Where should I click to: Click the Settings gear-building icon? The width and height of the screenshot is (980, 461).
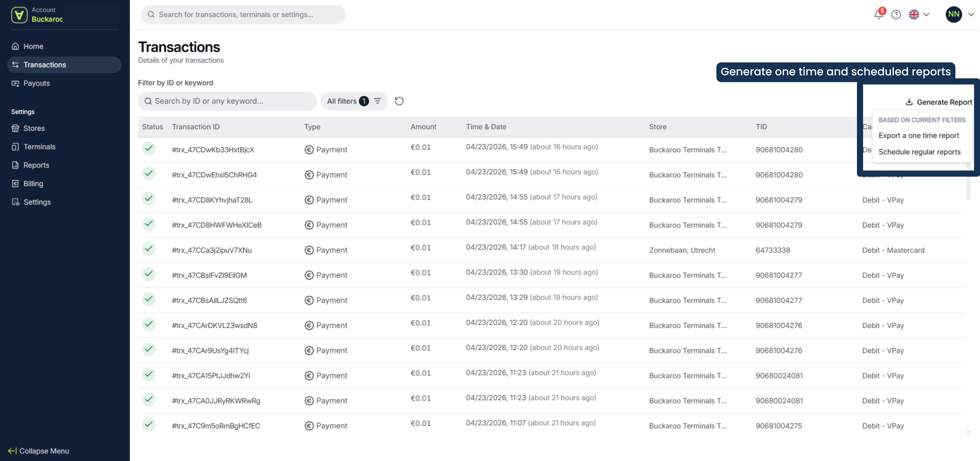pyautogui.click(x=15, y=202)
